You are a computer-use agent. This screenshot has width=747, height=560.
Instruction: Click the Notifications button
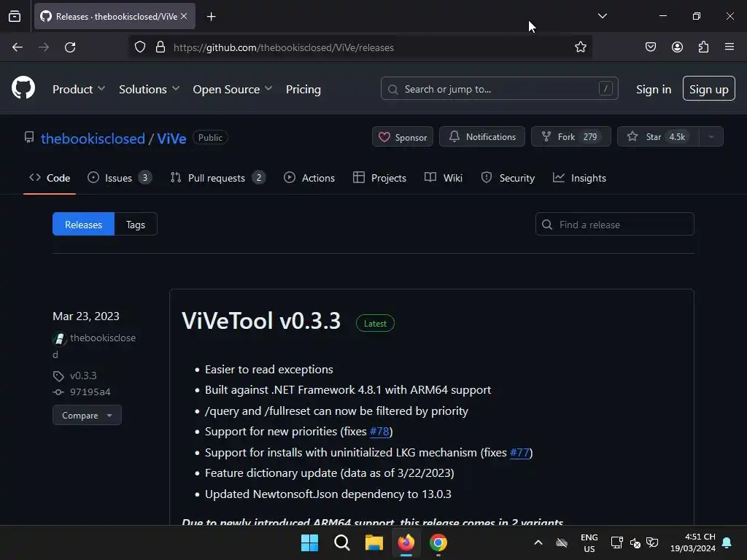482,136
